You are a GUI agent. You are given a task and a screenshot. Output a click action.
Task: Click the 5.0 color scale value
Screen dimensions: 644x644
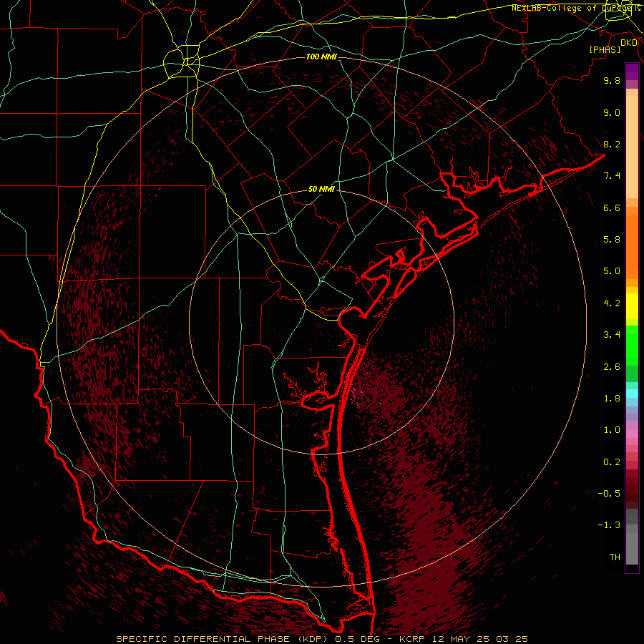click(612, 271)
